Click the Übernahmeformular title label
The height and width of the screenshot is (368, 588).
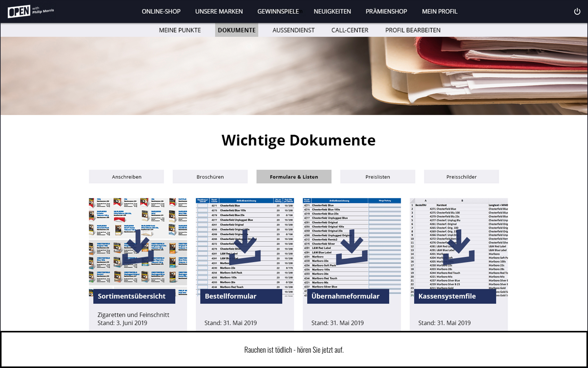click(348, 296)
